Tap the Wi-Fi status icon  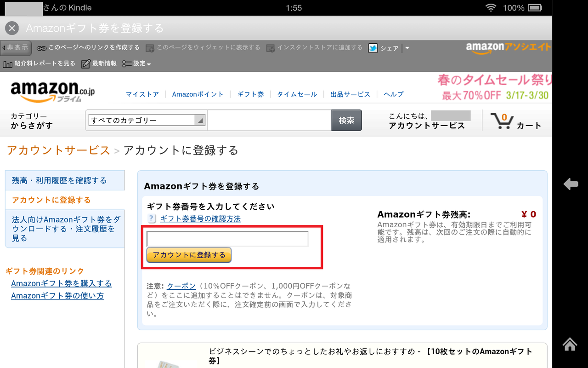[491, 8]
